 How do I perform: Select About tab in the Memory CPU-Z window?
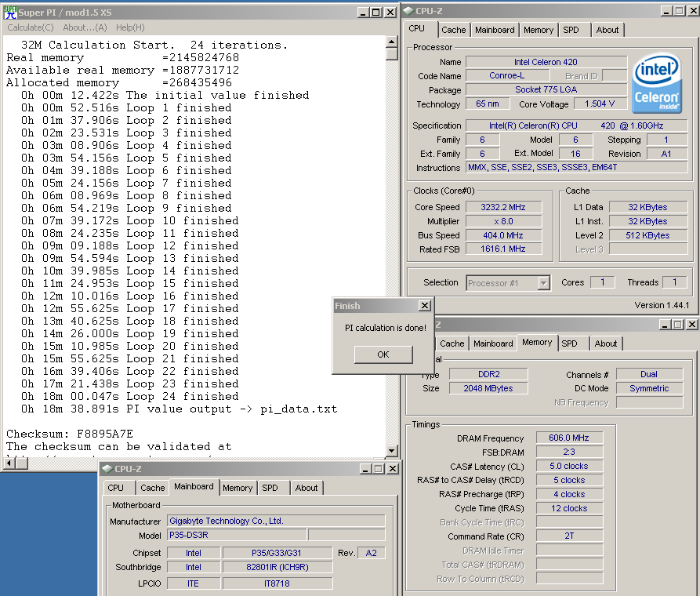tap(606, 343)
